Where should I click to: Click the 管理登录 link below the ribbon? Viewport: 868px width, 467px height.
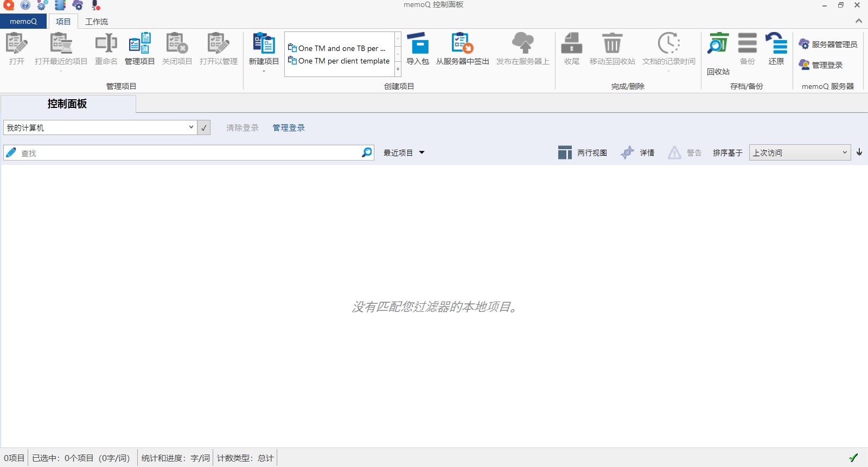[289, 128]
